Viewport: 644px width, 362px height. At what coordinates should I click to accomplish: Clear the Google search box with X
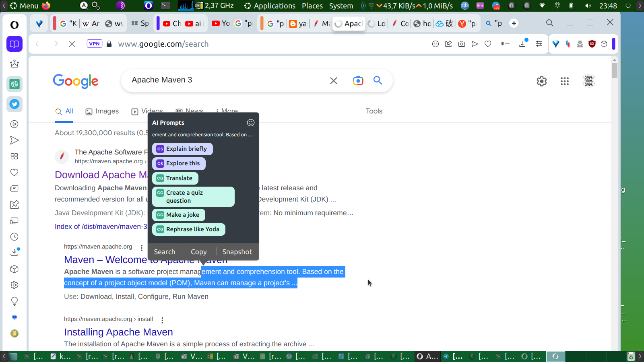(x=334, y=80)
